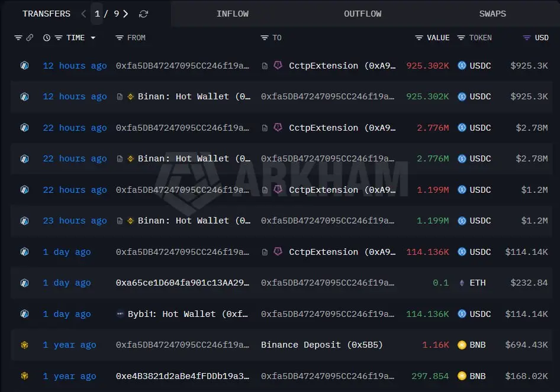Click the BNB chain icon in 297.854 row
The width and height of the screenshot is (560, 392).
[25, 376]
